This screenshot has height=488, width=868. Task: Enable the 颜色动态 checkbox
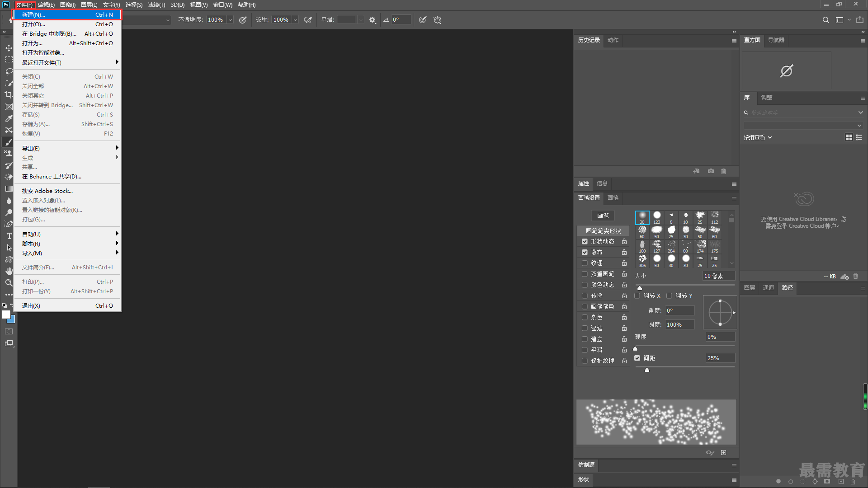pyautogui.click(x=585, y=285)
